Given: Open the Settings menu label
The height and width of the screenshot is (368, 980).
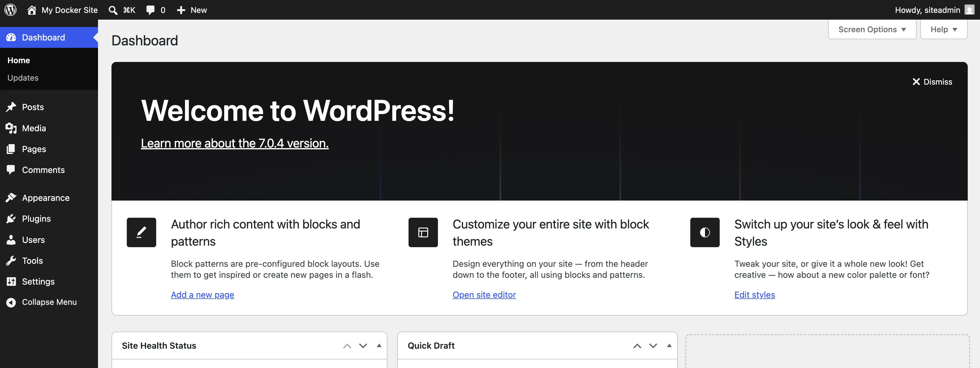Looking at the screenshot, I should click(38, 282).
